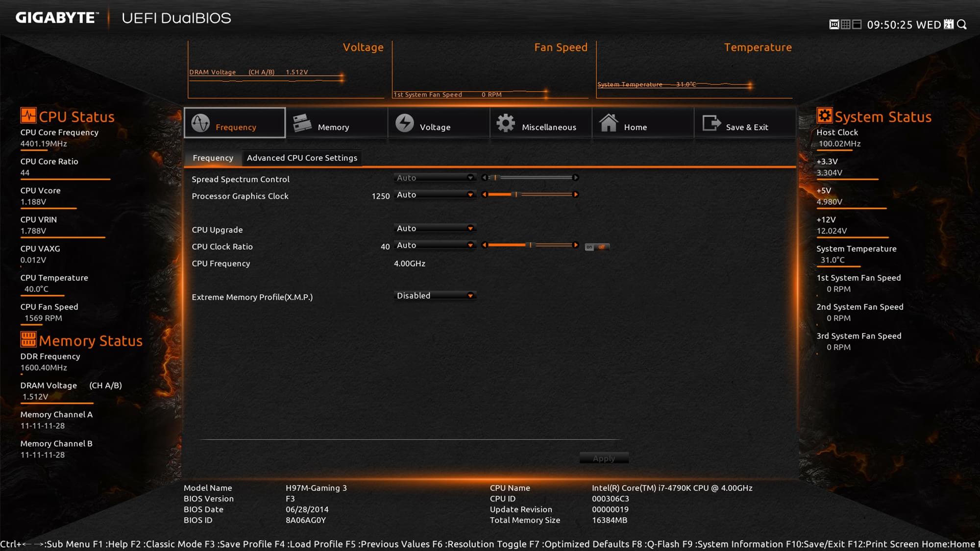This screenshot has width=980, height=551.
Task: Switch to the Memory main tab
Action: pyautogui.click(x=337, y=122)
